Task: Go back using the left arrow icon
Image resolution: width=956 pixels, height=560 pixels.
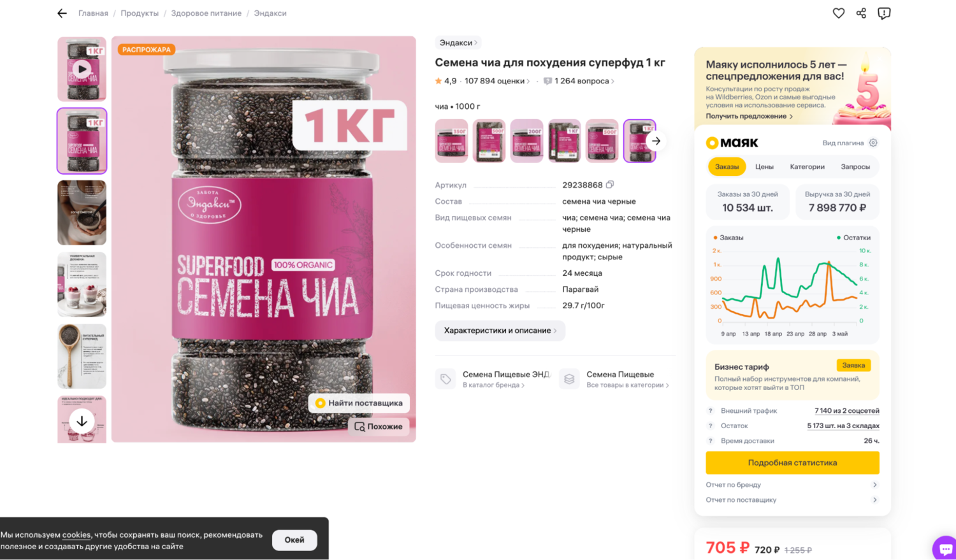Action: (62, 13)
